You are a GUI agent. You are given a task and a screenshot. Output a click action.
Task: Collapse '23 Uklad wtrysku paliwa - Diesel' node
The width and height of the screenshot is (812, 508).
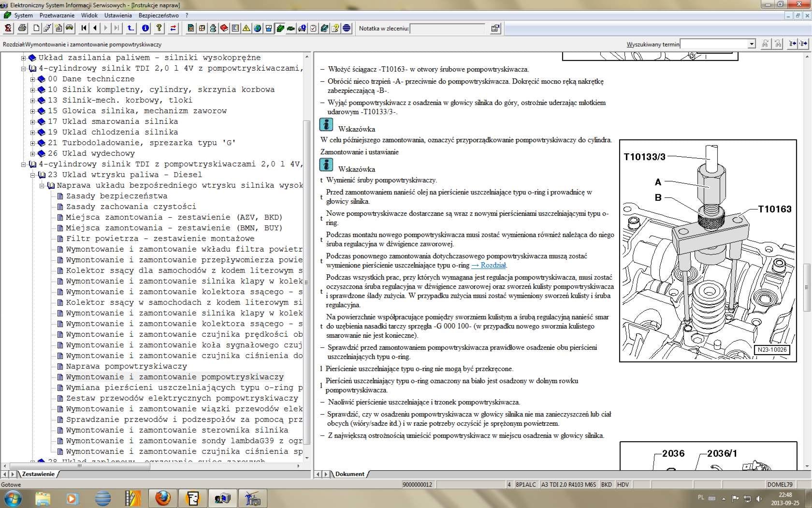click(32, 175)
